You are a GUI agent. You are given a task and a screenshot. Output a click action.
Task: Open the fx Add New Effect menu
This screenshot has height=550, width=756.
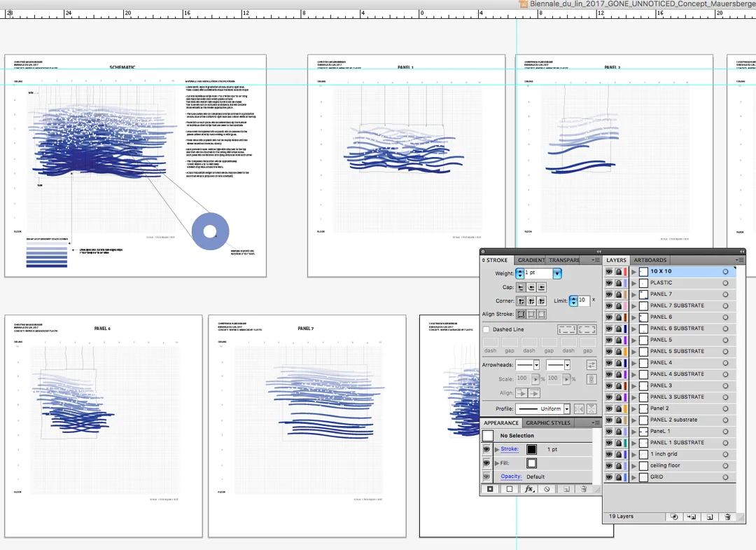(529, 489)
